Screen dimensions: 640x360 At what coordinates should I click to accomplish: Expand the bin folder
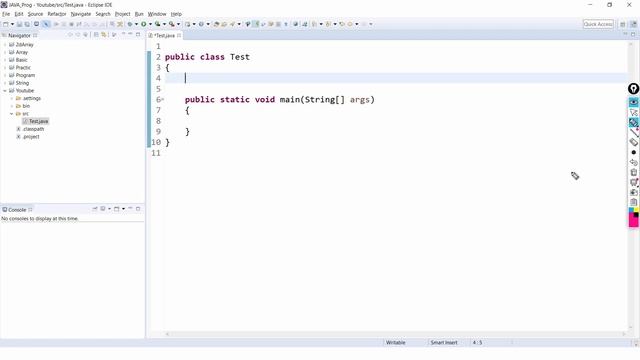(11, 106)
